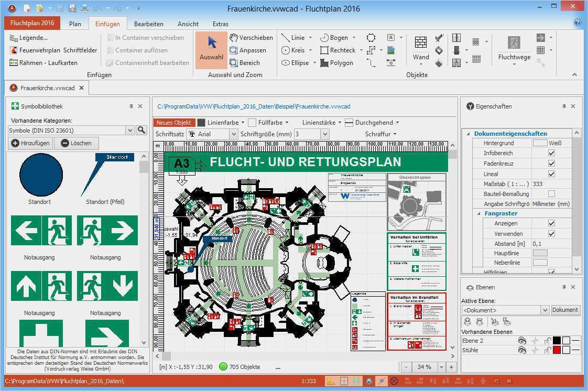Select the Auswahl pointer tool
Screen dimensions: 588x391
pyautogui.click(x=211, y=49)
